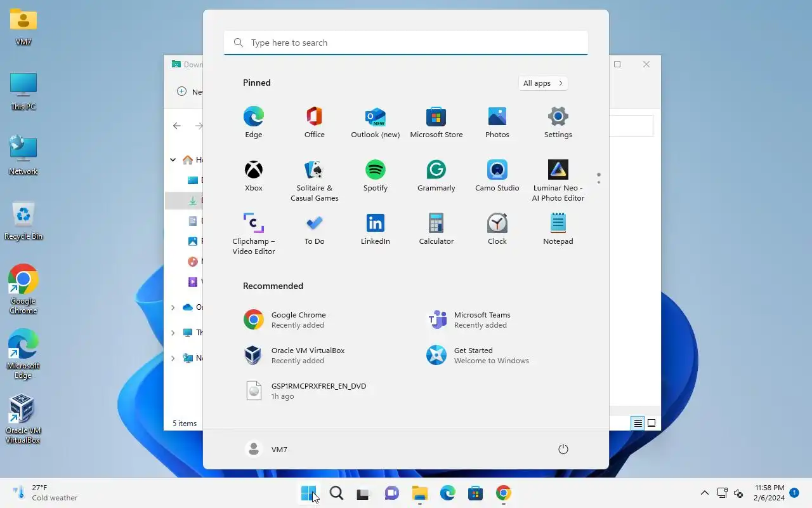Click the power button in Start menu
The image size is (812, 508).
[563, 449]
